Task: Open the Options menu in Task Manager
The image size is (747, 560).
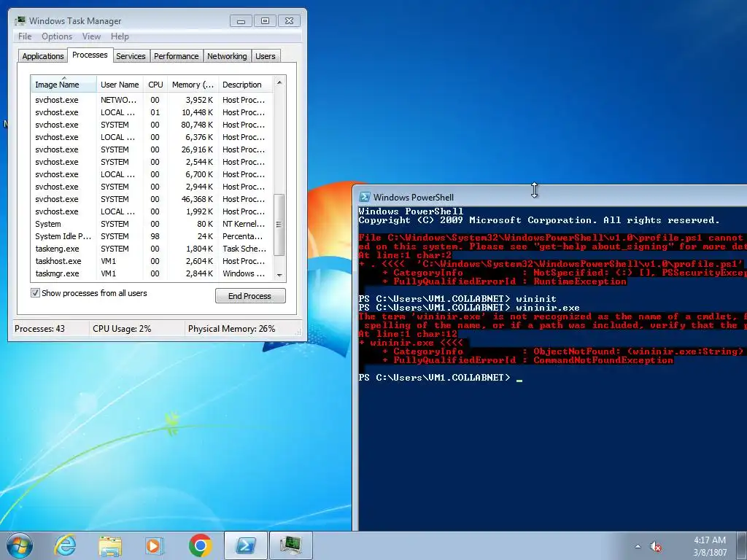Action: pos(57,36)
